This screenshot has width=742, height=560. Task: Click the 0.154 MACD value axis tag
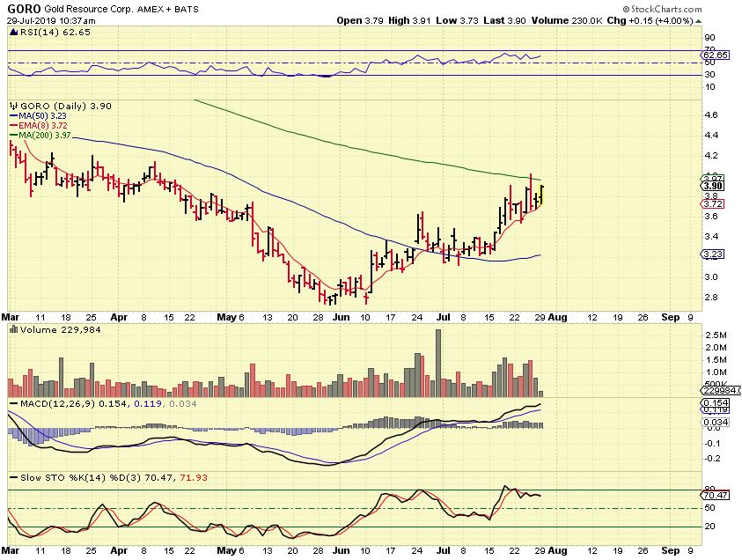(714, 402)
